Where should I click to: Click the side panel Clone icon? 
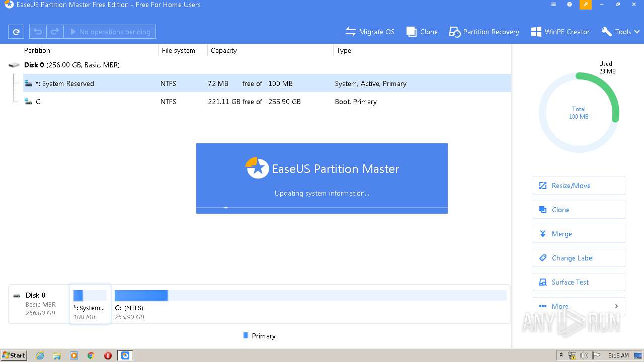pyautogui.click(x=543, y=210)
